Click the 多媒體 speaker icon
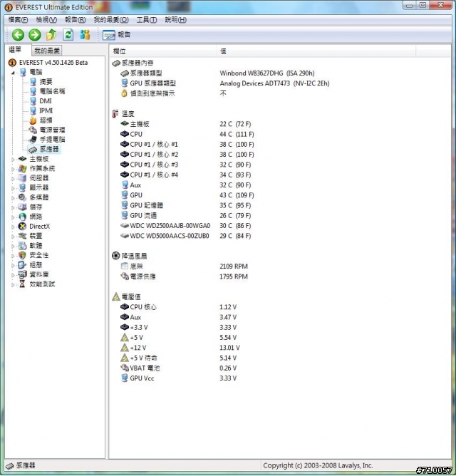The width and height of the screenshot is (456, 476). coord(23,197)
